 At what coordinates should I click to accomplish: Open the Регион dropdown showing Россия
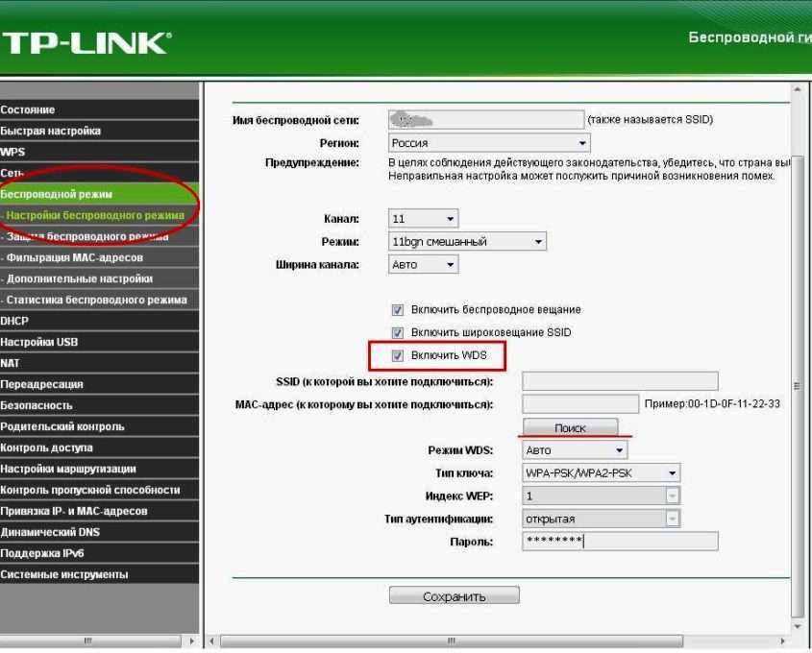pyautogui.click(x=489, y=143)
